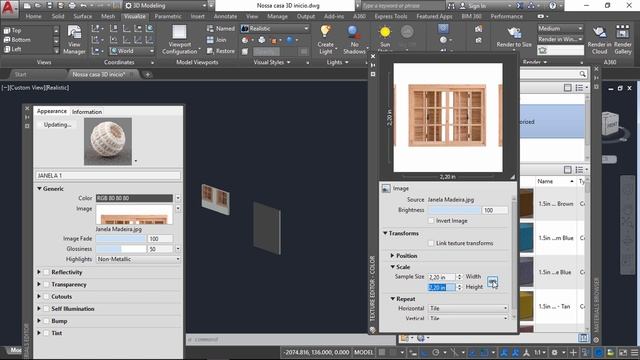Image resolution: width=640 pixels, height=360 pixels.
Task: Open the Horizontal Tile dropdown
Action: [468, 308]
